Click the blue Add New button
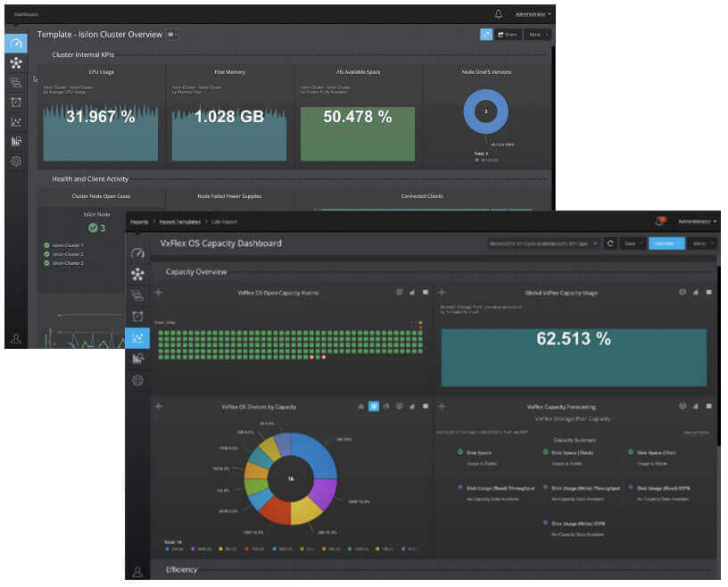 (666, 244)
